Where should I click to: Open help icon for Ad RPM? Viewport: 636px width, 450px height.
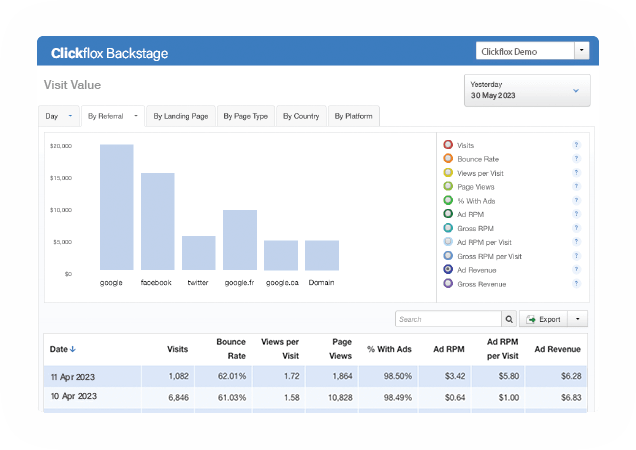576,214
